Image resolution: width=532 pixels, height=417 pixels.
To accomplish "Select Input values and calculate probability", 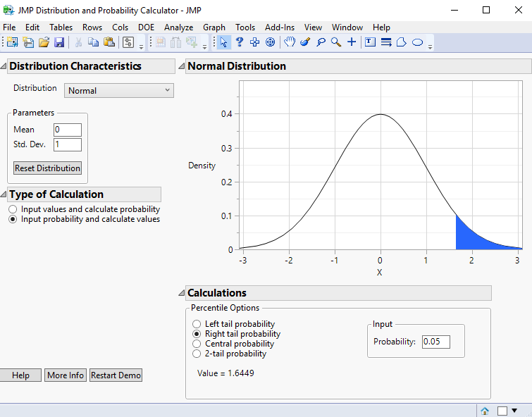I will [x=13, y=209].
